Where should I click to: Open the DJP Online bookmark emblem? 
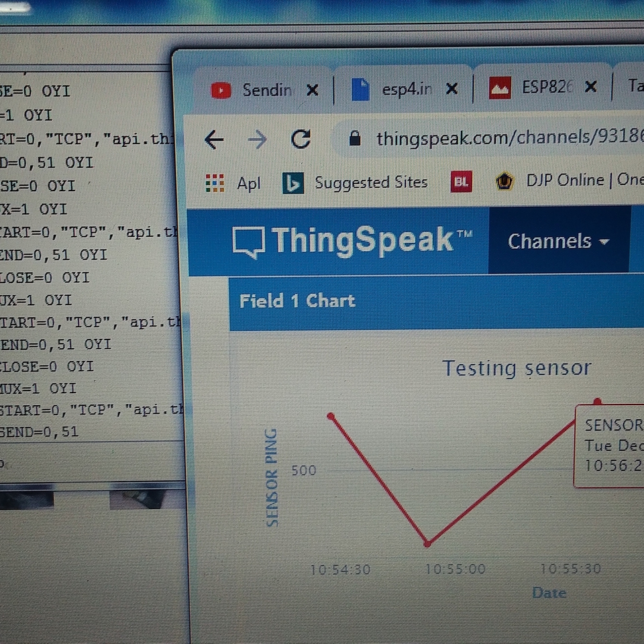pos(504,180)
